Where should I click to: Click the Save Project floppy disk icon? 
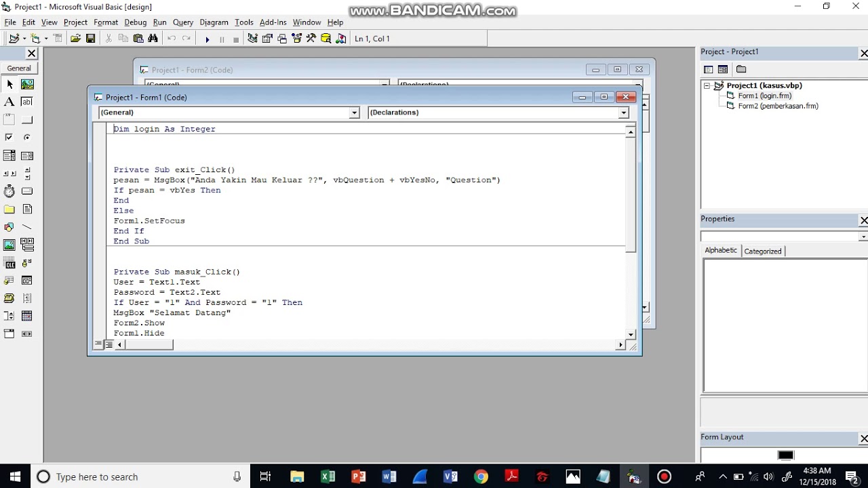click(90, 39)
